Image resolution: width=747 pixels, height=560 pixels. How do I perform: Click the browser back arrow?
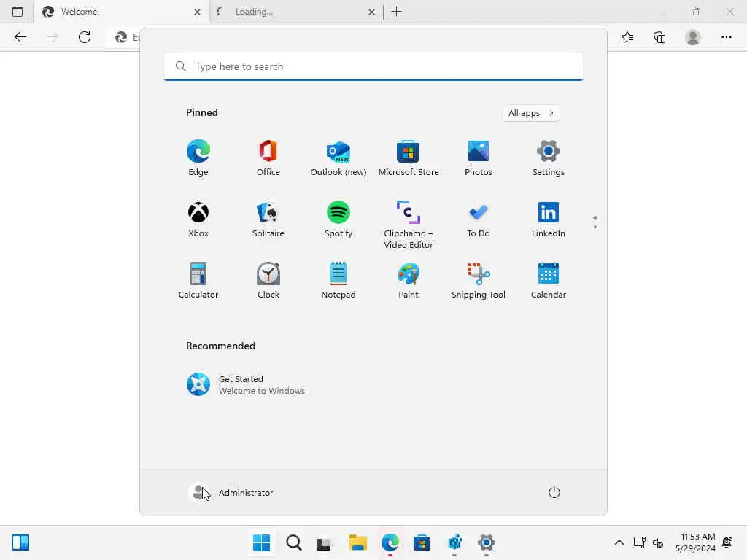[20, 37]
